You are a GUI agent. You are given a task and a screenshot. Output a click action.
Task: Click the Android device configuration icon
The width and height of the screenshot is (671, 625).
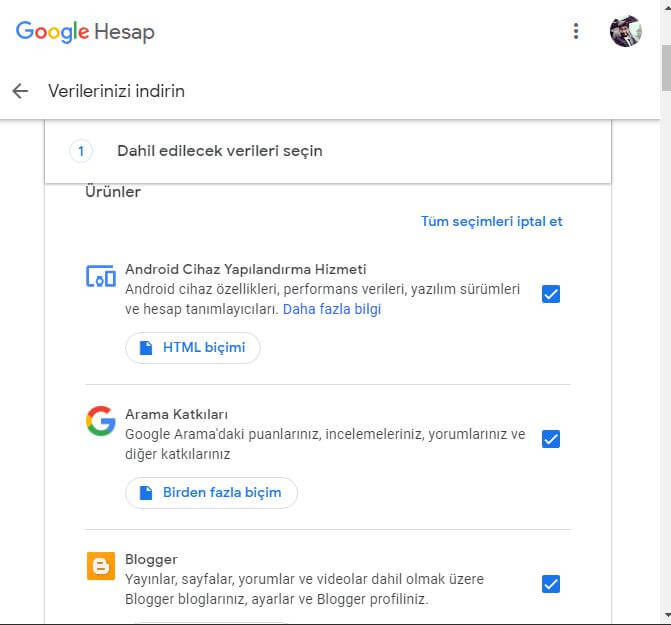pos(101,276)
